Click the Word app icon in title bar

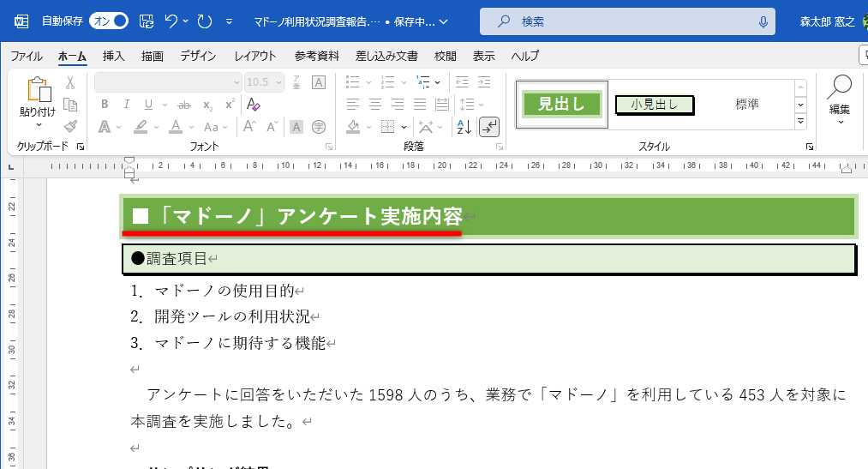point(21,21)
